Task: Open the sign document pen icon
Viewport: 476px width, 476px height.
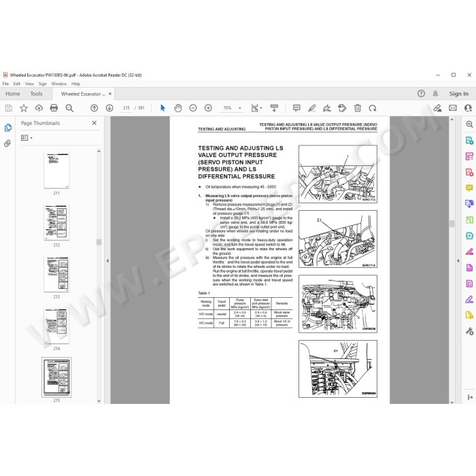Action: pyautogui.click(x=327, y=108)
